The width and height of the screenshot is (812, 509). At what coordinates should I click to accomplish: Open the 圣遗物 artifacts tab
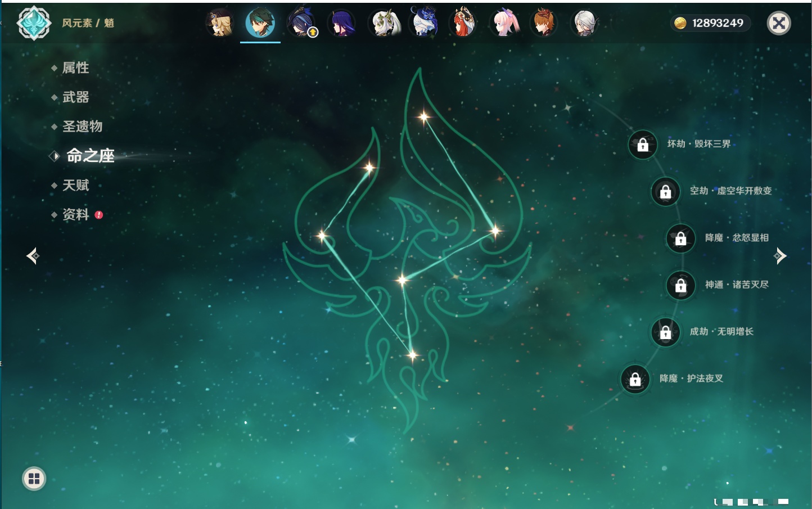pos(82,127)
